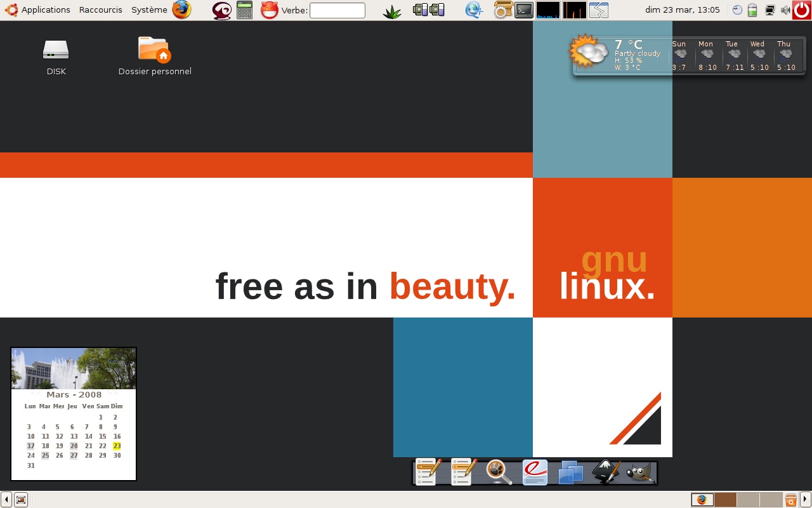Select day 1 in the calendar

tap(101, 417)
